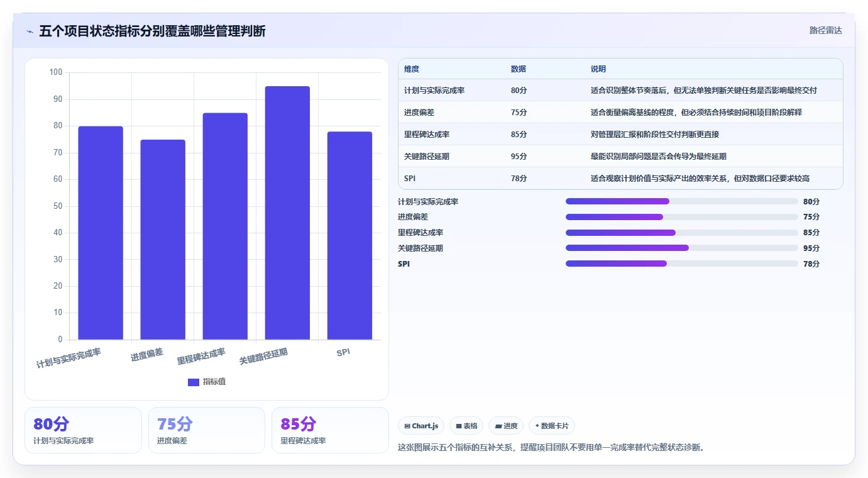This screenshot has height=478, width=868.
Task: Click the 数据 column header
Action: pos(519,69)
